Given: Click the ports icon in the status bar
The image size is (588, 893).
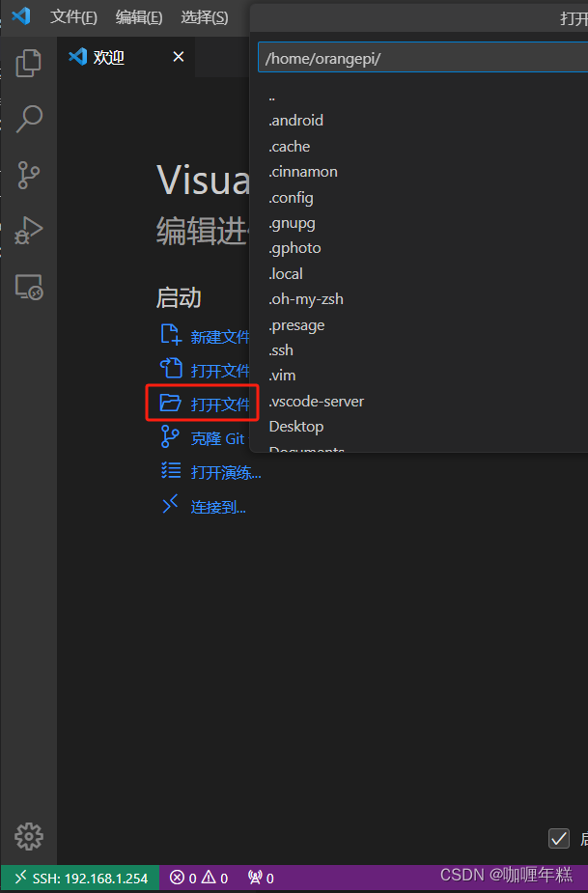Looking at the screenshot, I should pos(259,877).
